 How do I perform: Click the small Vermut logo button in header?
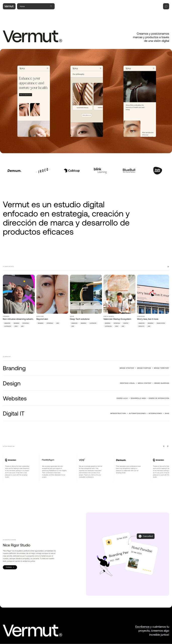pos(9,6)
